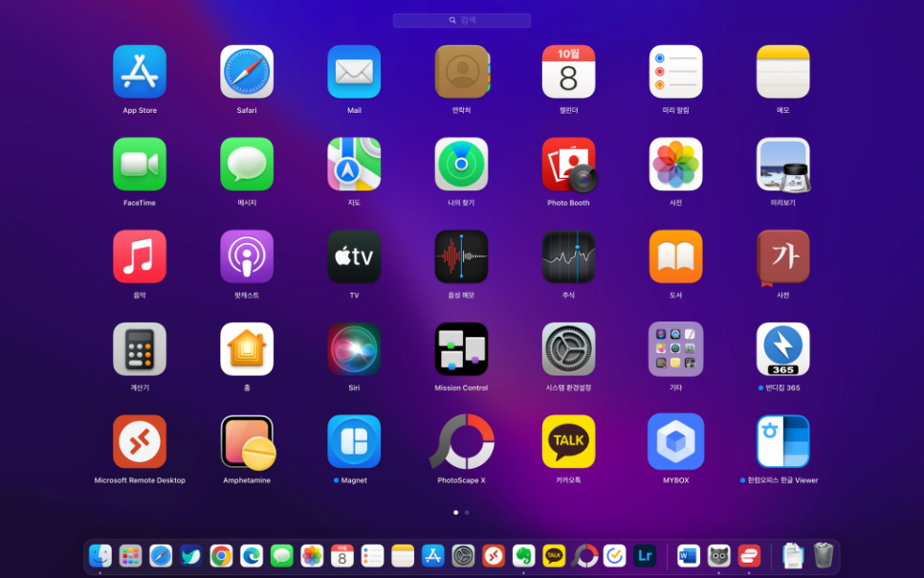This screenshot has width=924, height=578.
Task: Open 메시지 in the Launchpad grid
Action: click(x=247, y=164)
